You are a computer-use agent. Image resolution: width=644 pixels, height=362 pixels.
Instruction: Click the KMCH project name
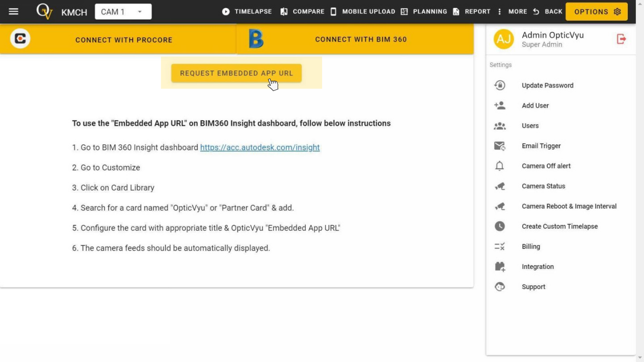pos(74,12)
